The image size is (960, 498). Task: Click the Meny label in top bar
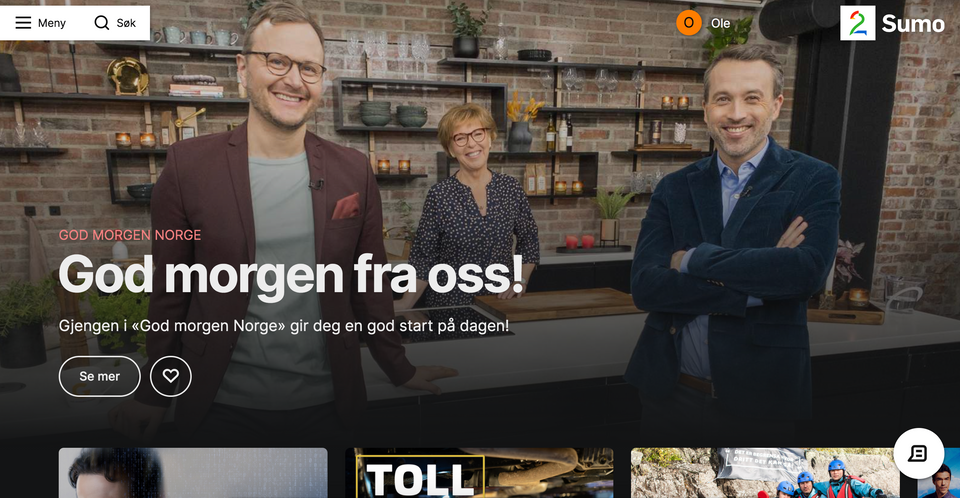tap(51, 23)
